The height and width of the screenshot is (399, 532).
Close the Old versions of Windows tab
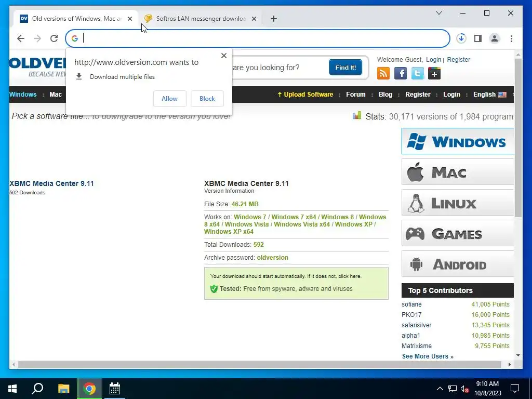point(129,19)
